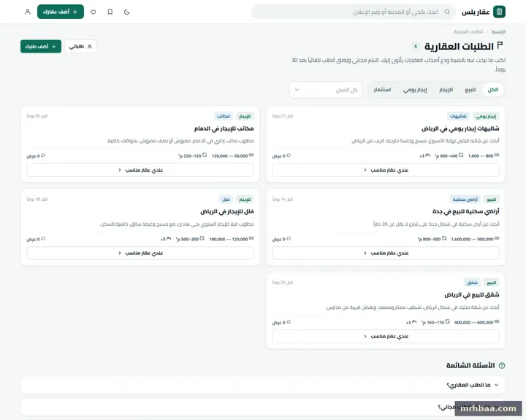The image size is (526, 420).
Task: Click the أضف طلبك button
Action: tap(41, 46)
